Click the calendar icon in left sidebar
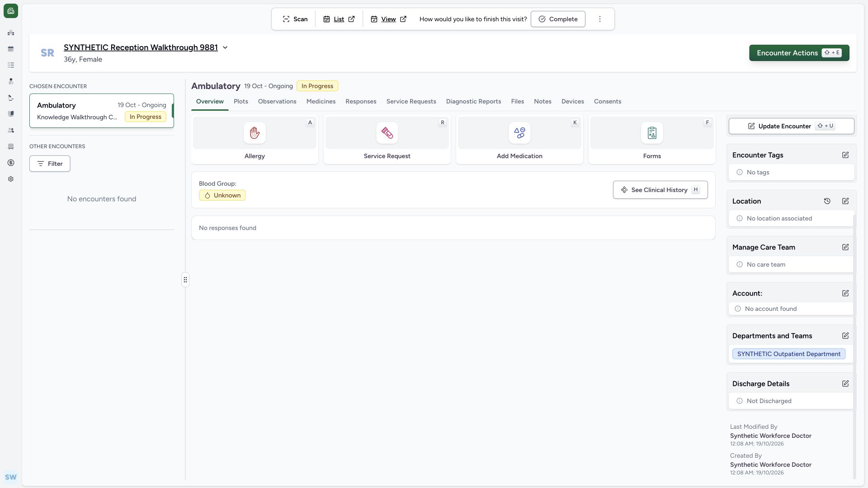 pyautogui.click(x=11, y=49)
